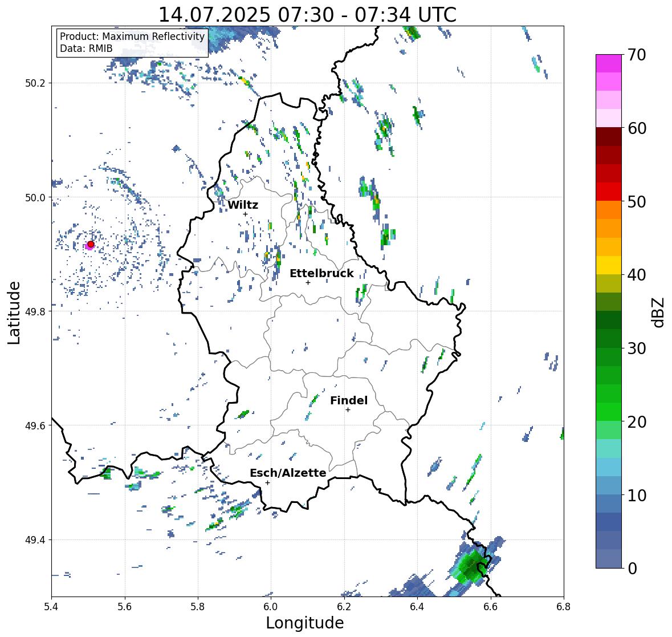Click the colorbar tick label 0
This screenshot has width=672, height=637.
pyautogui.click(x=632, y=569)
